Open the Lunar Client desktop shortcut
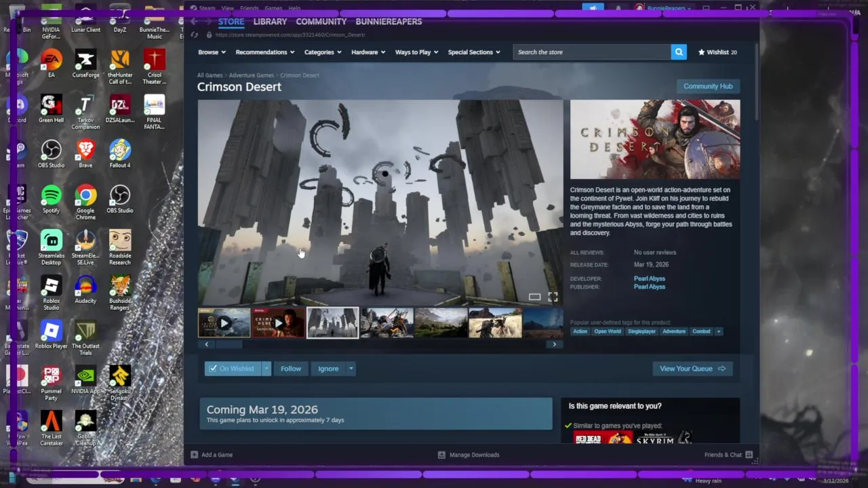868x488 pixels. 85,19
